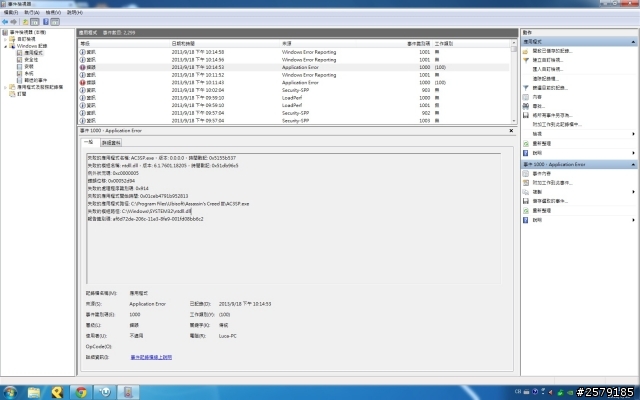Click the red error icon of the 10:11:43 event
The image size is (640, 400).
point(82,82)
